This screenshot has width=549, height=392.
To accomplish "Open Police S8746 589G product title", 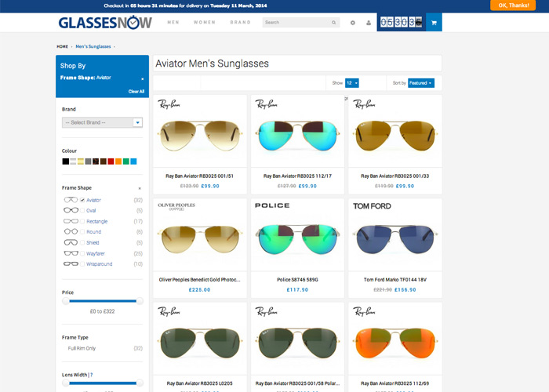I will pos(297,280).
